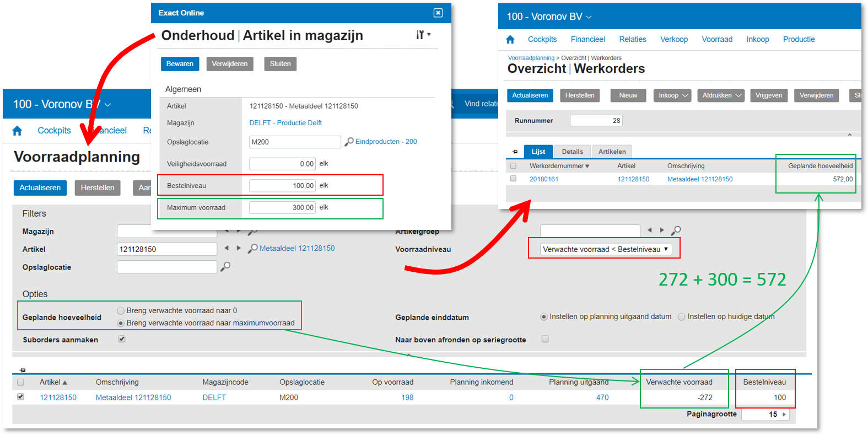
Task: Enable Naar boven afronden op seriegrootte
Action: [x=545, y=339]
